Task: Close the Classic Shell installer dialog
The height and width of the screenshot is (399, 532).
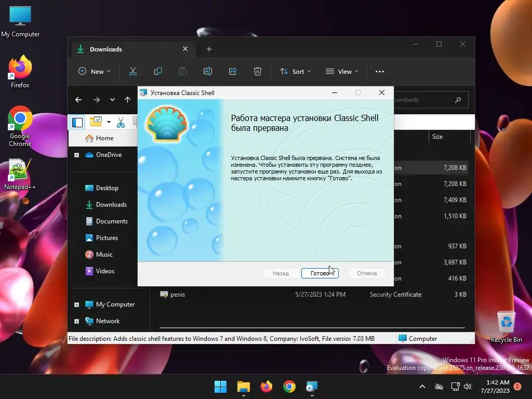Action: (382, 92)
